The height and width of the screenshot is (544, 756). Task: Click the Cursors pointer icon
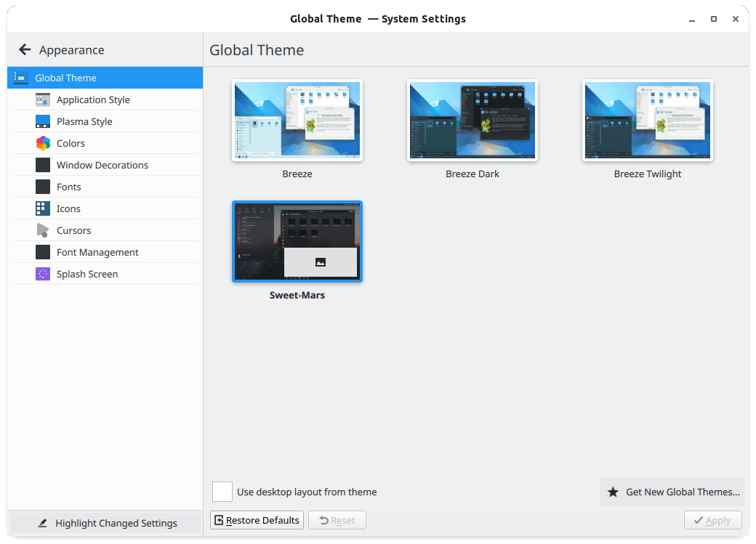click(x=43, y=230)
